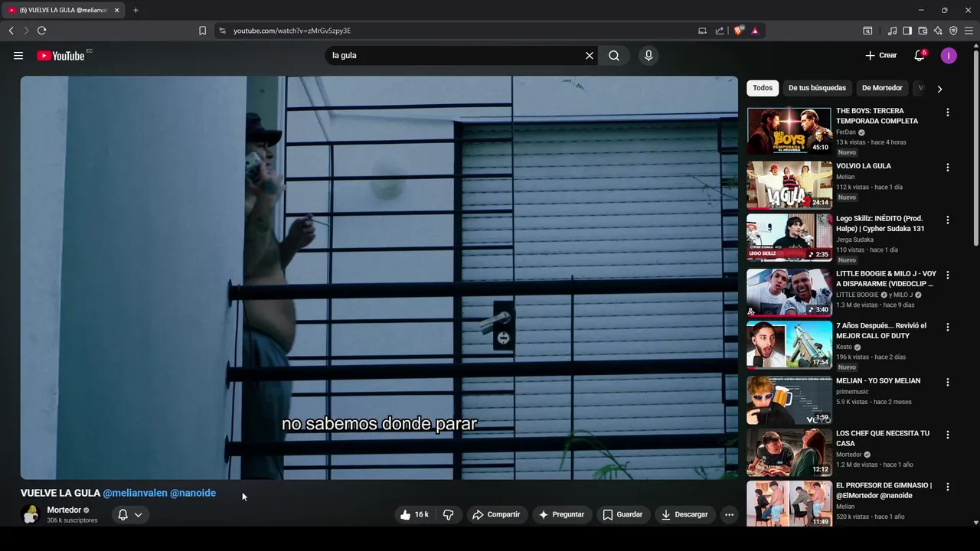The height and width of the screenshot is (551, 980).
Task: Open the Mortedor channel name link
Action: click(64, 510)
